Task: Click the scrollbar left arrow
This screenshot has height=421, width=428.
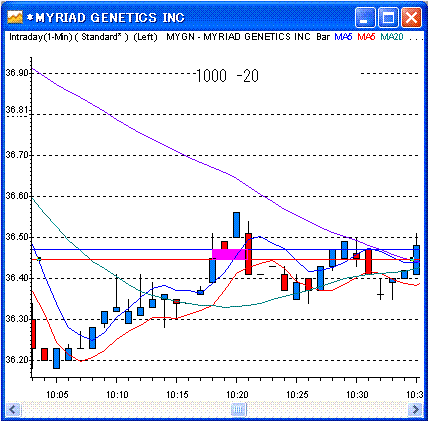Action: coord(13,409)
